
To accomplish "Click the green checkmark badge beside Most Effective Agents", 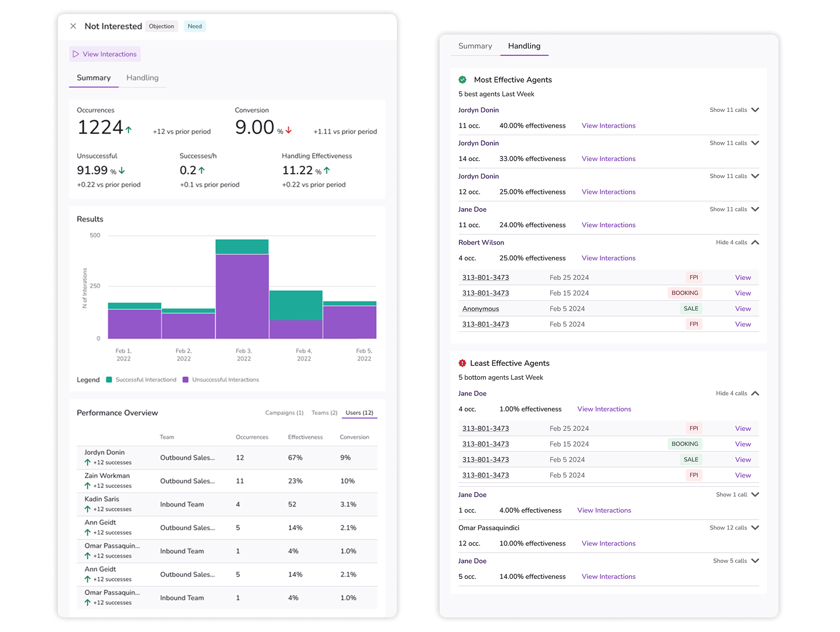I will tap(462, 80).
